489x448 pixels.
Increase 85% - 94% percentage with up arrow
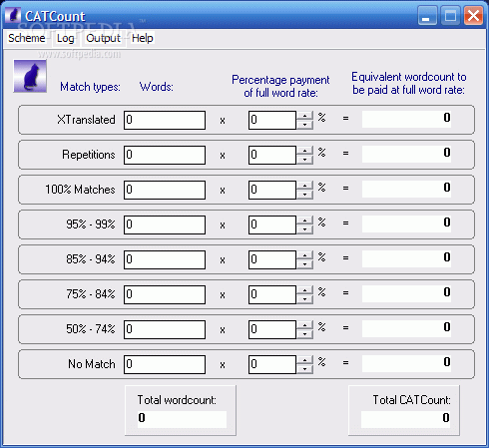[x=304, y=255]
